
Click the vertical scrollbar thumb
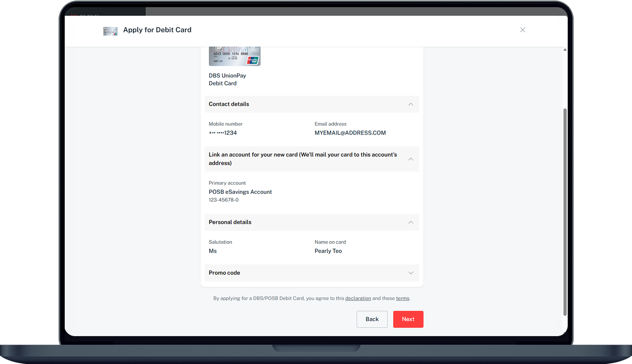(x=565, y=212)
